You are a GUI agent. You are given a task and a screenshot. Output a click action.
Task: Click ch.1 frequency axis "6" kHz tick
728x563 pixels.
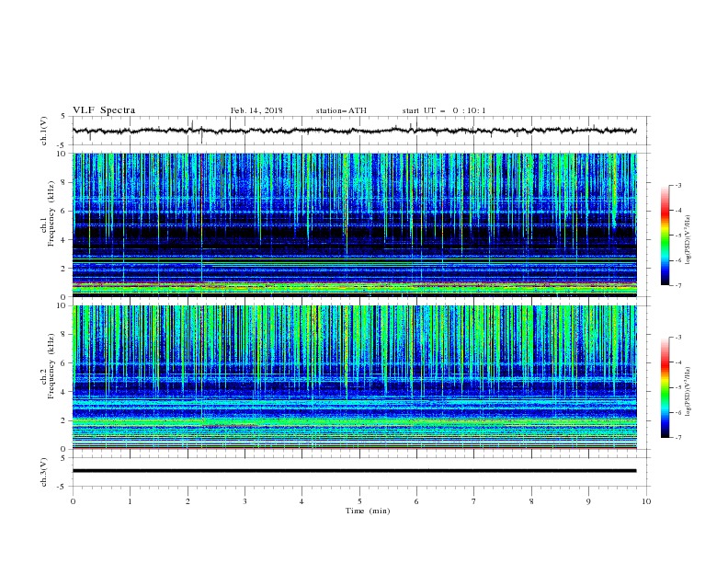(65, 212)
